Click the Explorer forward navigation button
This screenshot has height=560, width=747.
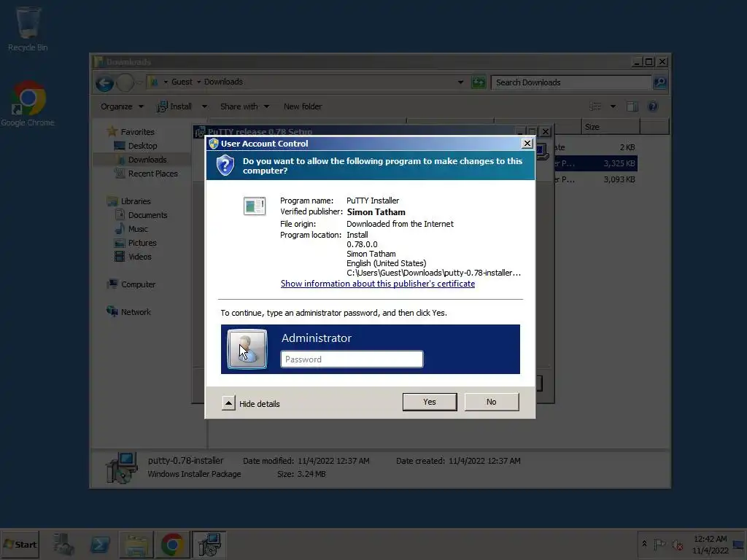[125, 83]
